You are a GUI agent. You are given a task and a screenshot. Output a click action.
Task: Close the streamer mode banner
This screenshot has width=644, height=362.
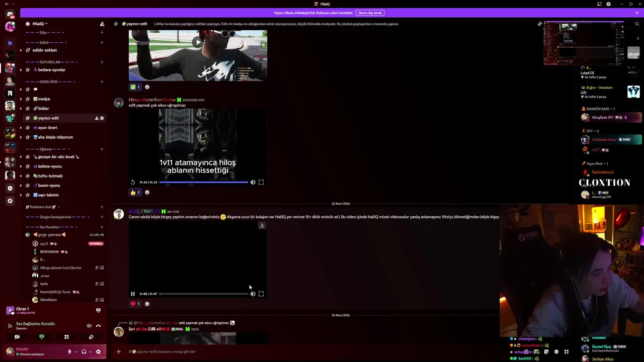637,13
